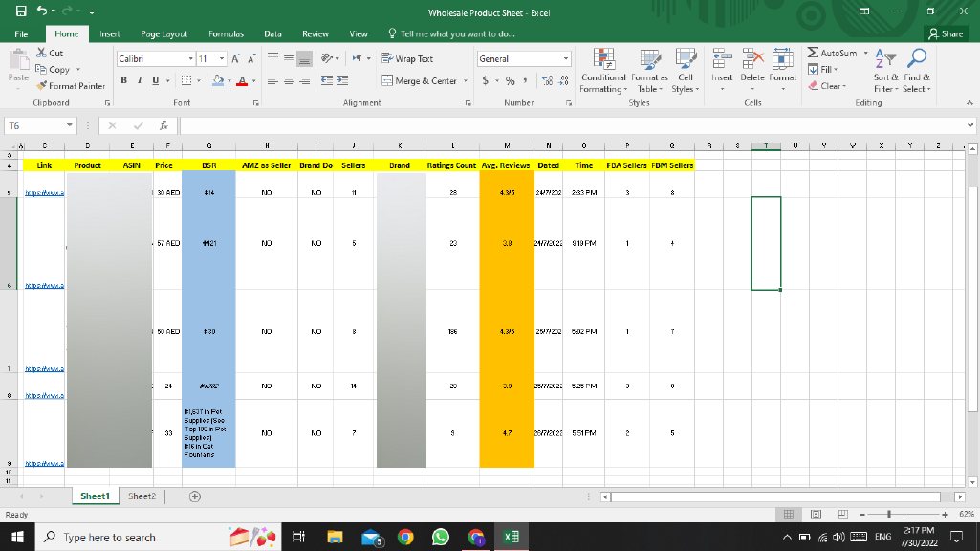Image resolution: width=980 pixels, height=551 pixels.
Task: Click the Paste clipboard icon
Action: 19,61
